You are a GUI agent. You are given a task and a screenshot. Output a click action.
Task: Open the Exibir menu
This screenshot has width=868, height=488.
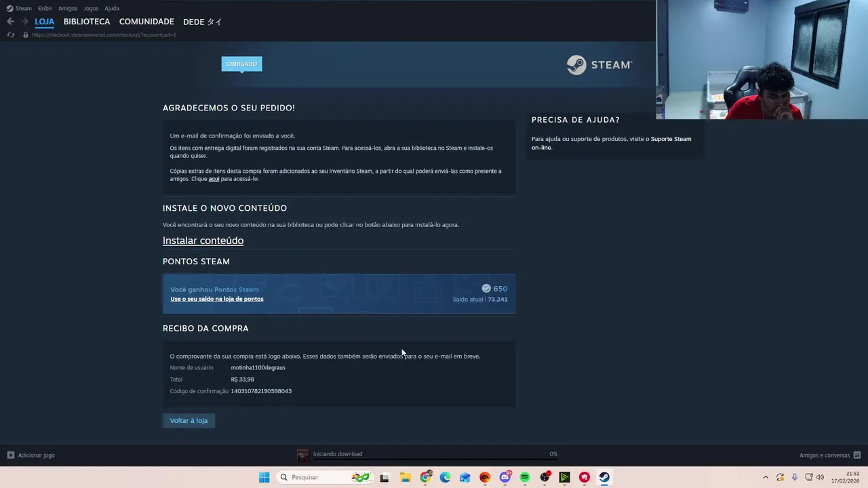(x=45, y=8)
